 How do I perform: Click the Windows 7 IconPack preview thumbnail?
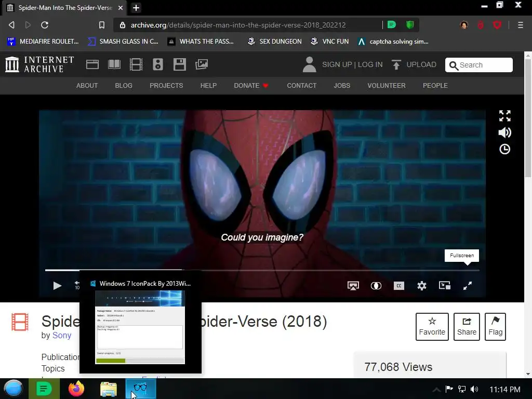(140, 327)
